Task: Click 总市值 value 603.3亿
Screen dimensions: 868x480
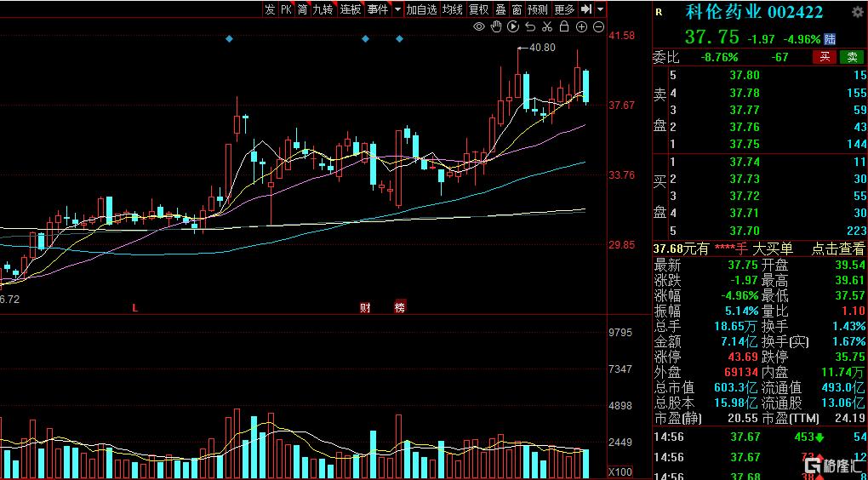Action: [x=736, y=387]
